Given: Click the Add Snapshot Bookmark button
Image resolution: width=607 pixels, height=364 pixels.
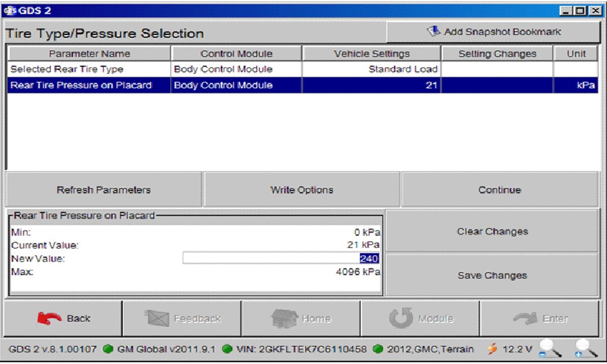Looking at the screenshot, I should pyautogui.click(x=493, y=32).
